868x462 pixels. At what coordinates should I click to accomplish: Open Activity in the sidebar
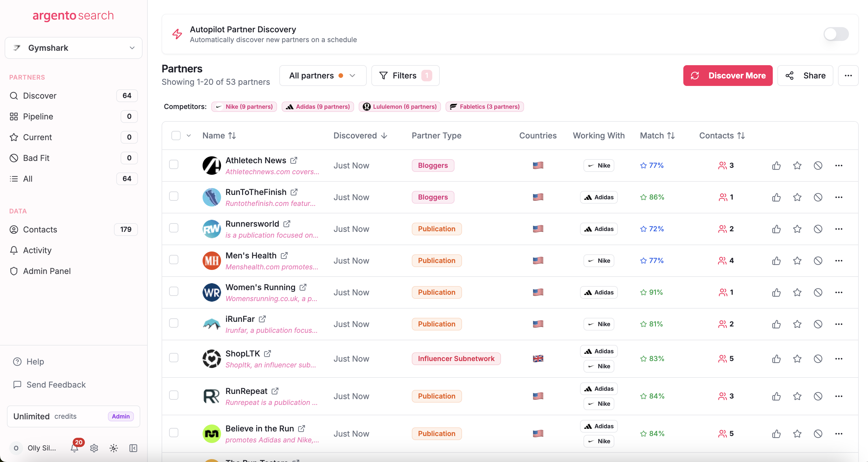pos(74,250)
